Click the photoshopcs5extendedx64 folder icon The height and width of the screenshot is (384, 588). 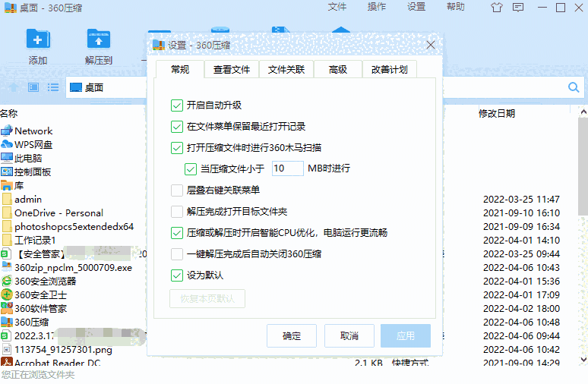(7, 226)
